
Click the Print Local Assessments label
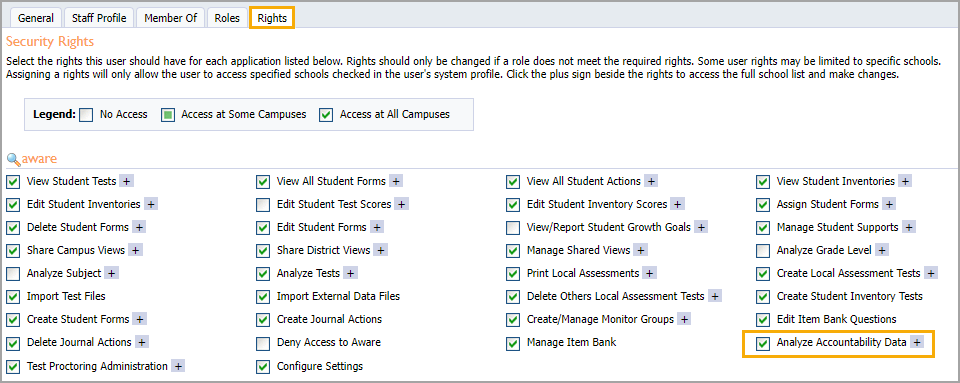583,273
